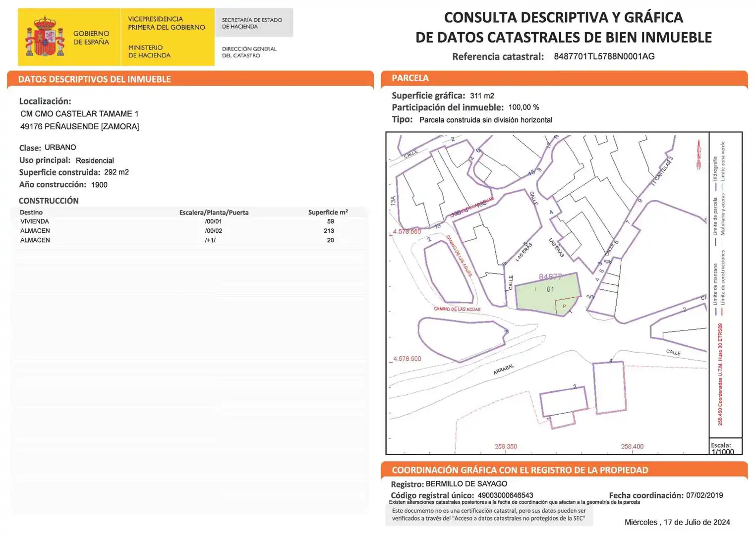
Task: Click the 'Escala: 1/1000' box
Action: (x=725, y=446)
